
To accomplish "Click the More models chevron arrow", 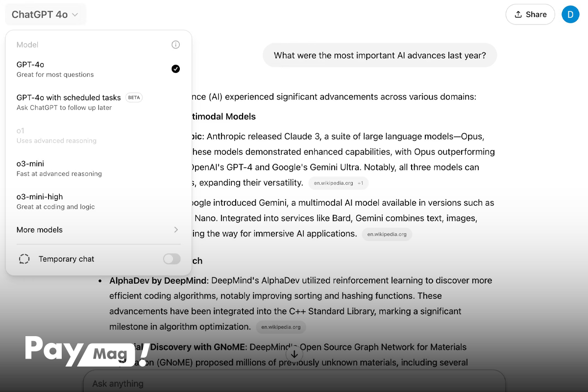I will click(x=176, y=230).
